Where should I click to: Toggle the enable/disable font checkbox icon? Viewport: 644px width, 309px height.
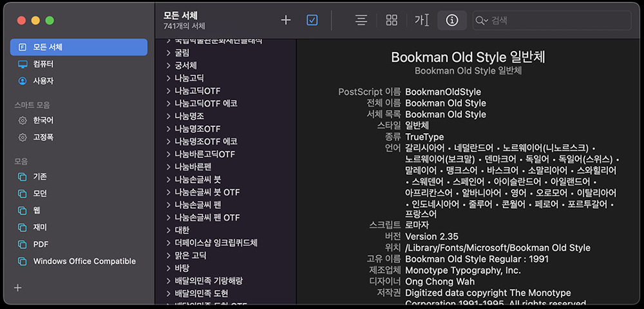(x=312, y=20)
